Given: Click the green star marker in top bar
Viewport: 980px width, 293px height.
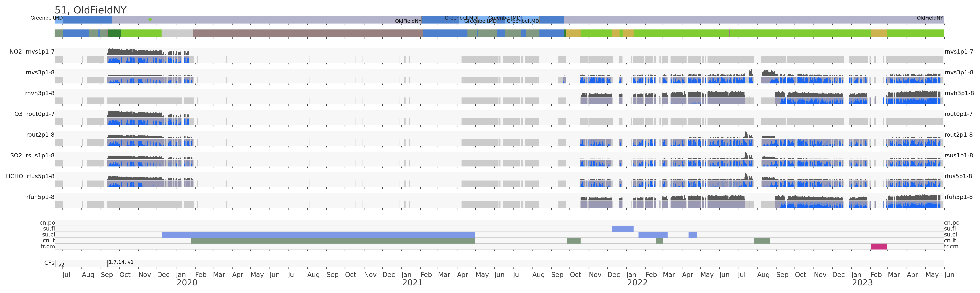Looking at the screenshot, I should (x=150, y=19).
